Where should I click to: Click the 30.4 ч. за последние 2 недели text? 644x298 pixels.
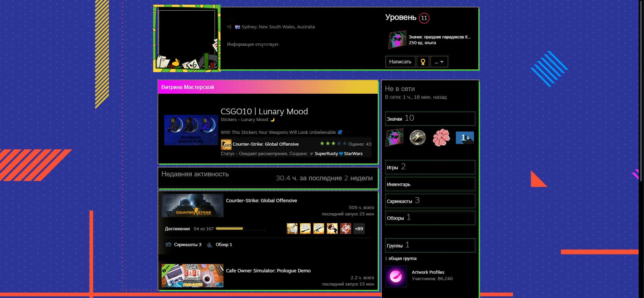click(x=324, y=178)
